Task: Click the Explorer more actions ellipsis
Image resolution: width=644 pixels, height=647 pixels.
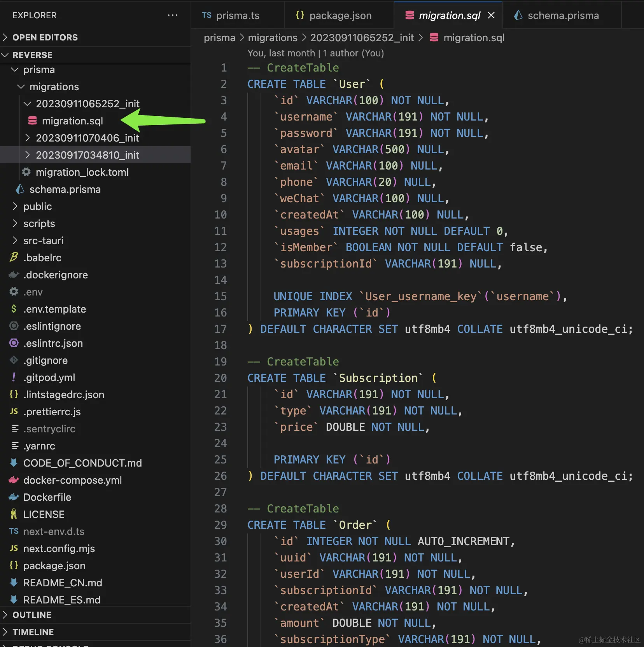Action: [x=172, y=15]
